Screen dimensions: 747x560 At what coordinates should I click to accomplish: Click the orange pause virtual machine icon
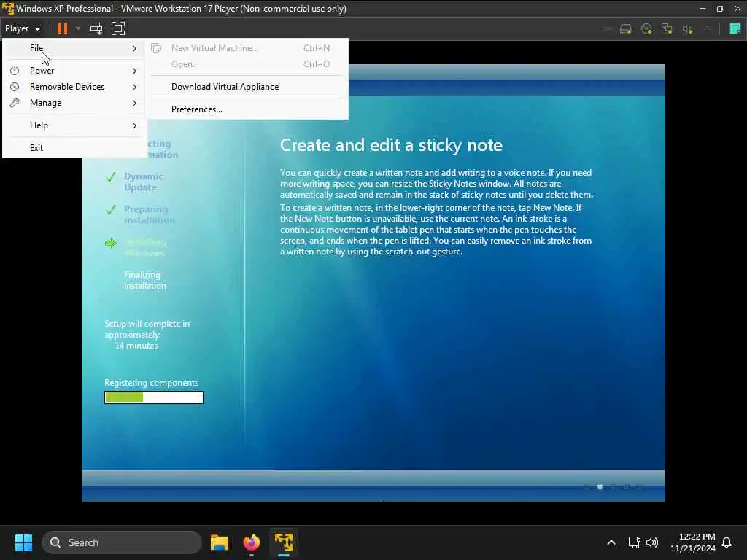[x=63, y=28]
